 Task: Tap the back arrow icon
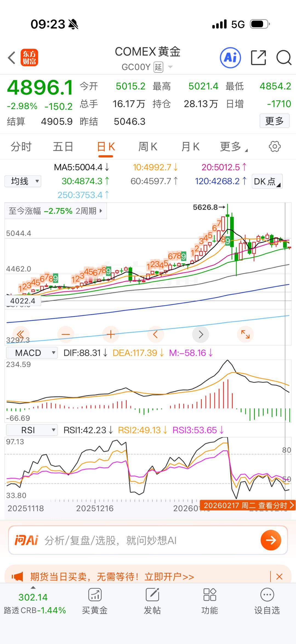point(12,58)
